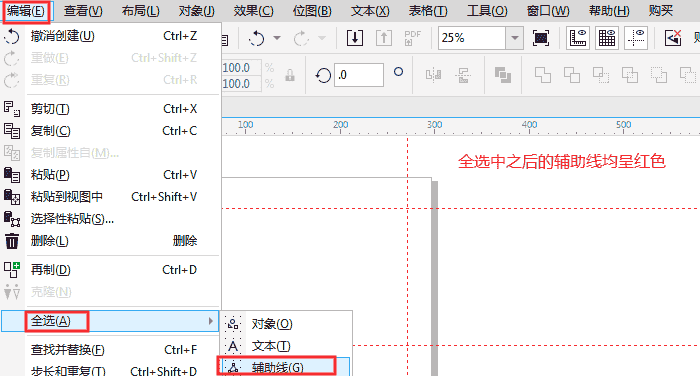The width and height of the screenshot is (700, 376).
Task: Click the toolbar undo arrow button
Action: 257,38
